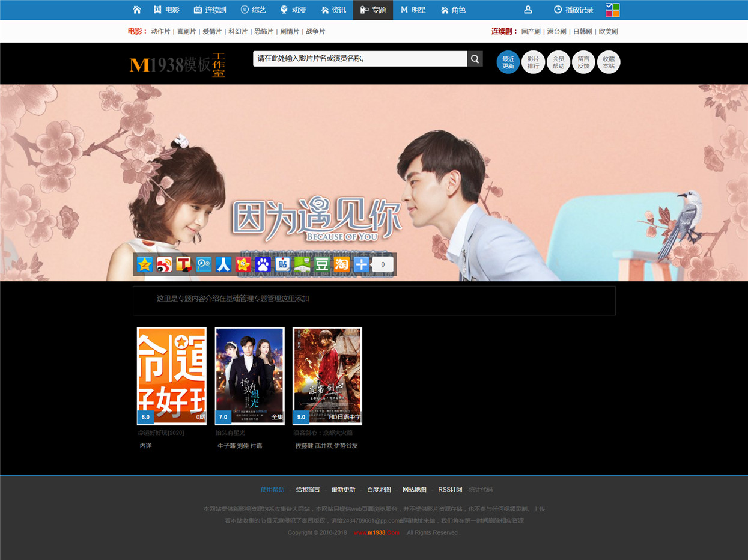Click the colored squares icon at top right
The width and height of the screenshot is (748, 560).
612,10
